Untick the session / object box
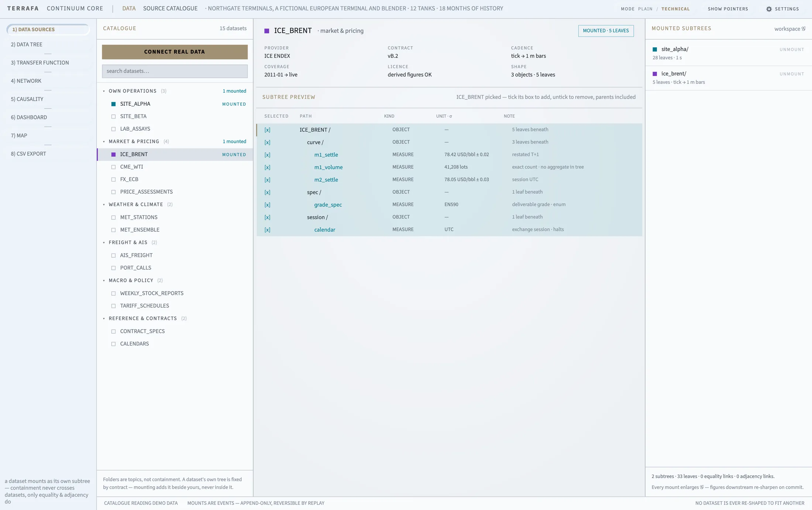This screenshot has width=812, height=510. point(267,217)
